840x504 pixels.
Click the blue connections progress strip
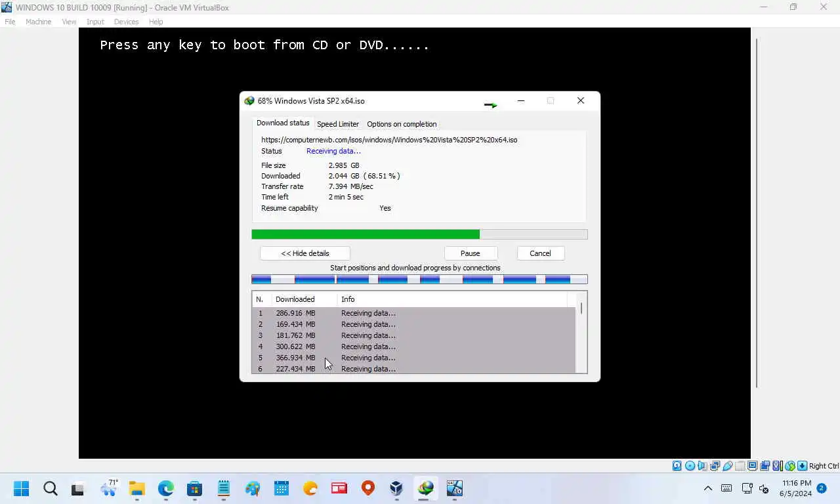pyautogui.click(x=419, y=279)
